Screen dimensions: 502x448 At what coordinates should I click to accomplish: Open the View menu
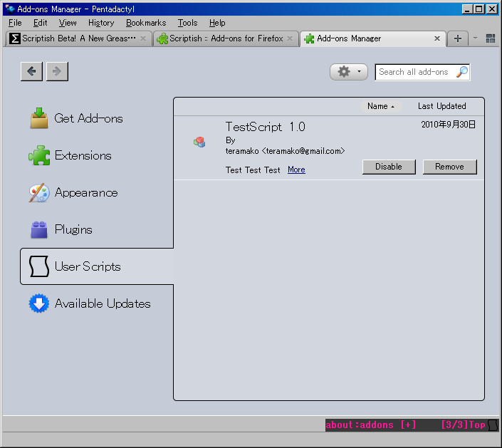(68, 23)
